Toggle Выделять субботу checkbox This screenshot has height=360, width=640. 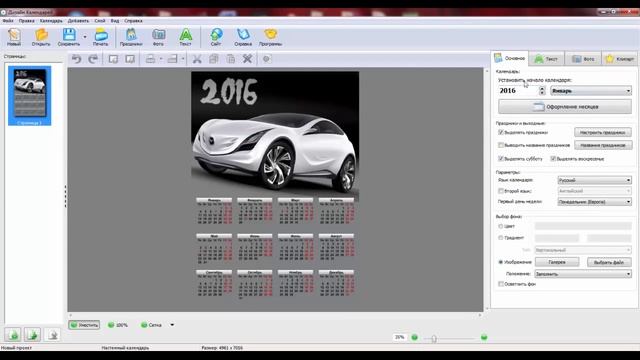pos(501,159)
